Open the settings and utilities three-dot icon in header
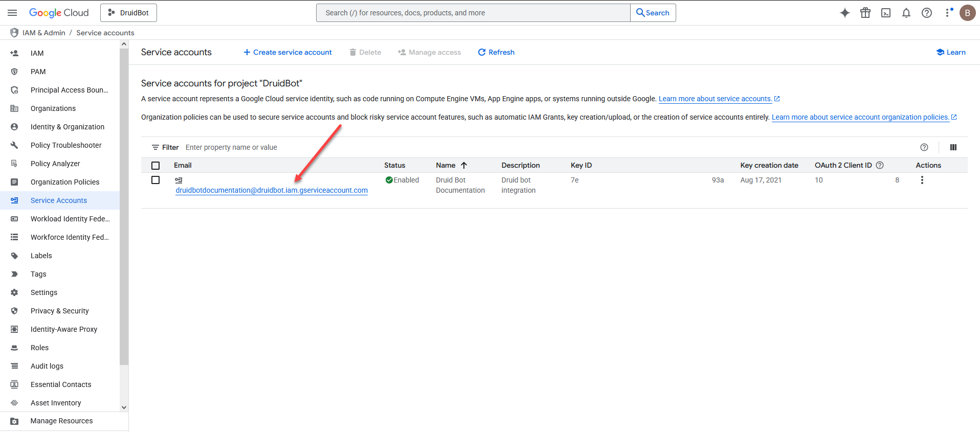980x432 pixels. [x=948, y=13]
